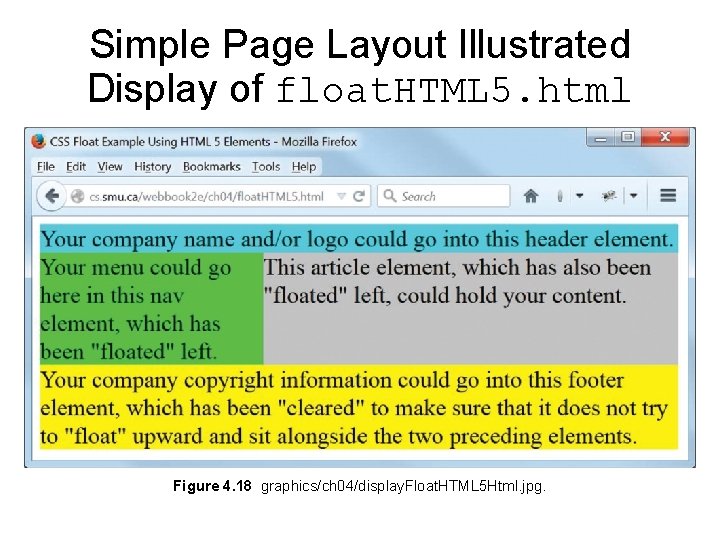The image size is (720, 540).
Task: Open the Bookmarks menu
Action: tap(212, 166)
